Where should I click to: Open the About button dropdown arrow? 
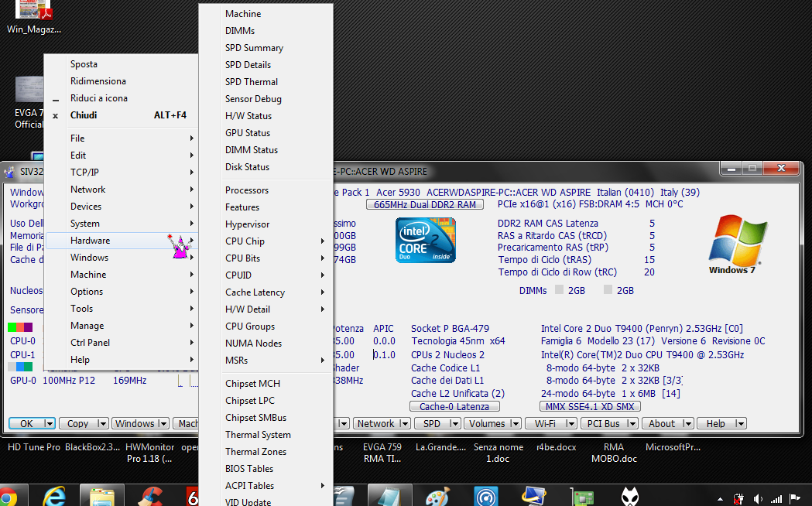(687, 424)
